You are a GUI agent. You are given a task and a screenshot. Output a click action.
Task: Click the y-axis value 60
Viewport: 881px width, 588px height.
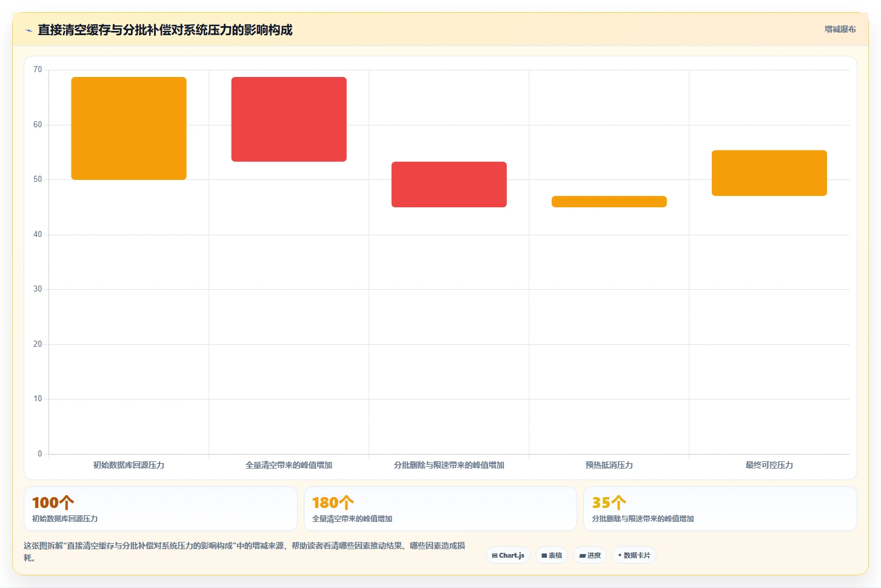[x=38, y=125]
